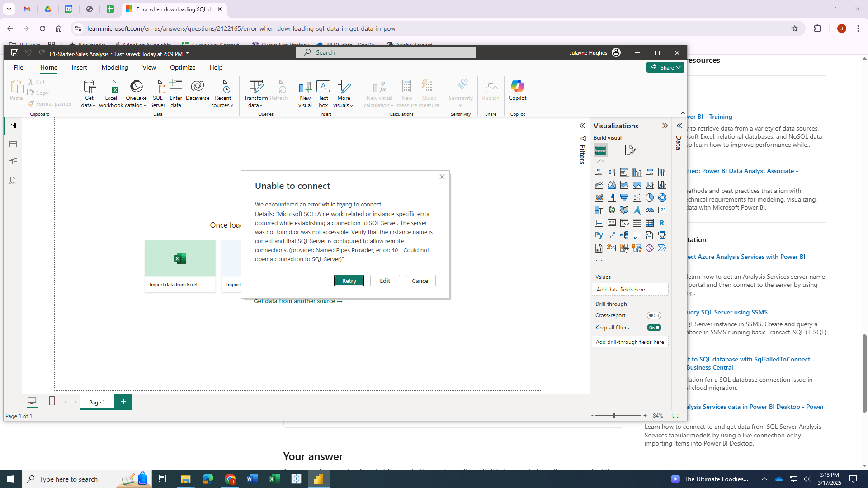Open the Optimize ribbon tab
This screenshot has width=868, height=488.
point(183,67)
